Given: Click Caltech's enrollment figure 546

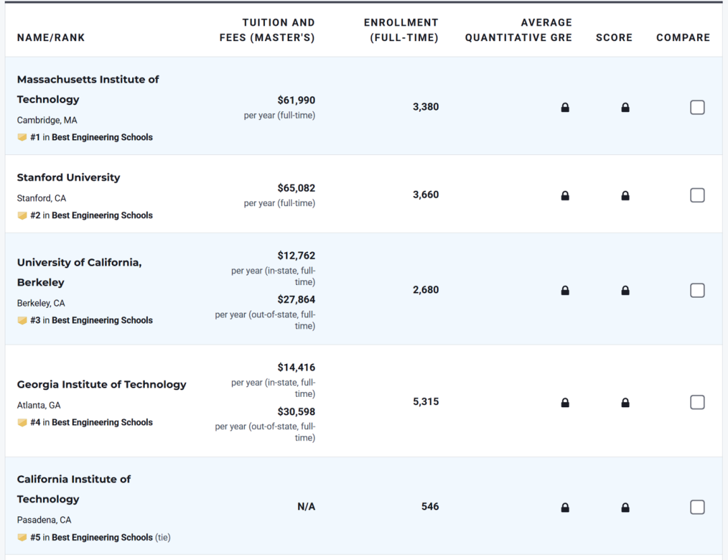Looking at the screenshot, I should point(430,507).
